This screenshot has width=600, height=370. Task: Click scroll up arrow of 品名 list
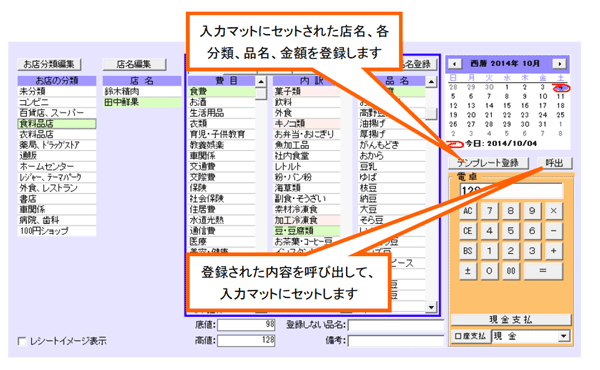[431, 81]
